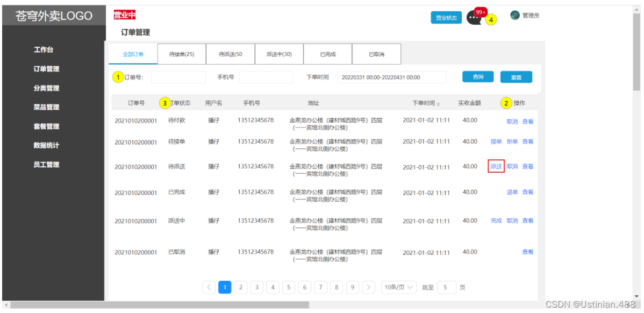Click 已取消 status cell in table
The height and width of the screenshot is (313, 644).
tap(177, 252)
